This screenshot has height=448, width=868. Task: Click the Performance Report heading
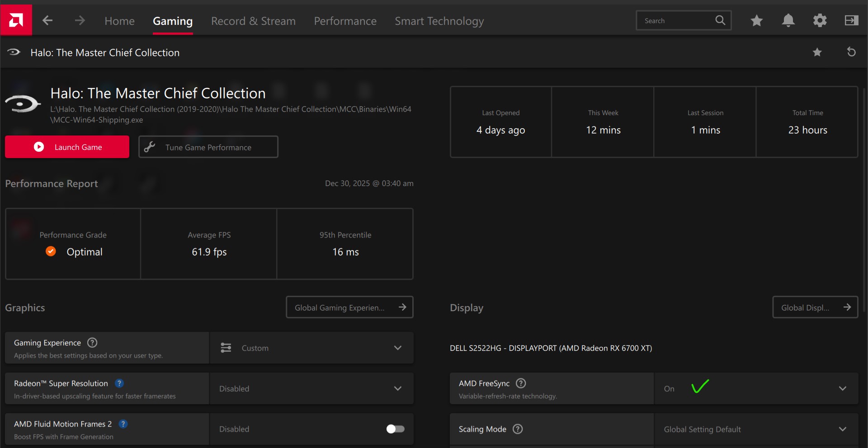click(52, 183)
